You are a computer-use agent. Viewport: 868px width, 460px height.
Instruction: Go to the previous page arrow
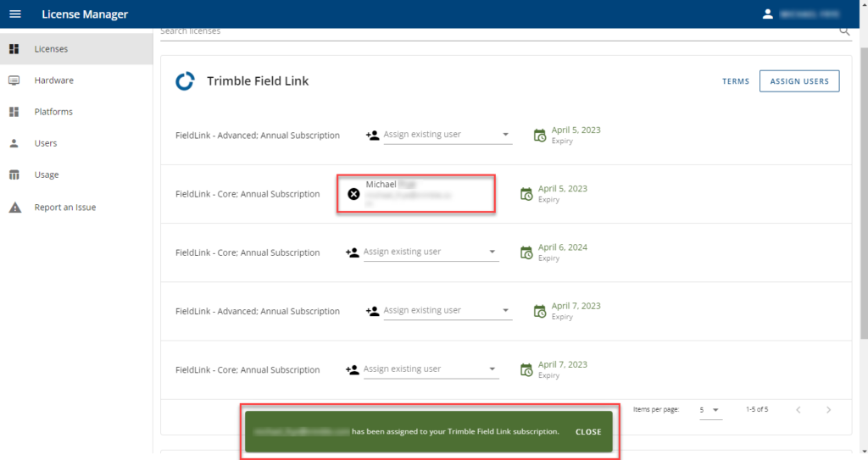(x=798, y=410)
